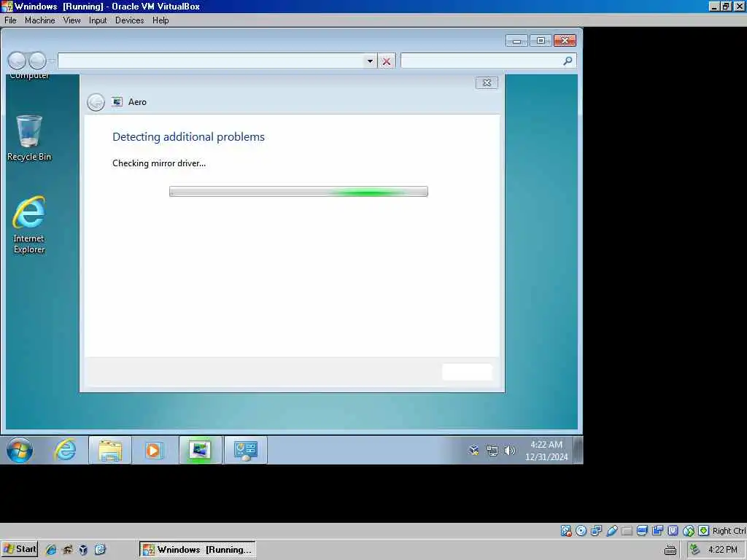
Task: Click the Checking mirror driver text
Action: click(x=159, y=163)
